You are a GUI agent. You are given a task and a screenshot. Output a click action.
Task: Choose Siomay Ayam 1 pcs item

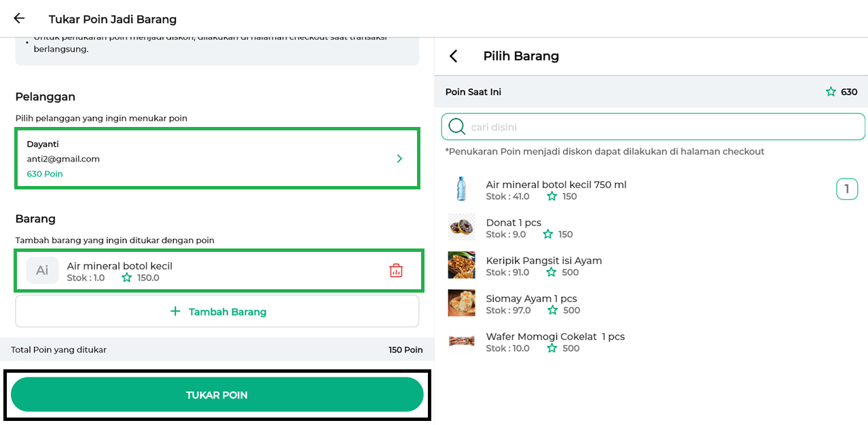[x=531, y=299]
